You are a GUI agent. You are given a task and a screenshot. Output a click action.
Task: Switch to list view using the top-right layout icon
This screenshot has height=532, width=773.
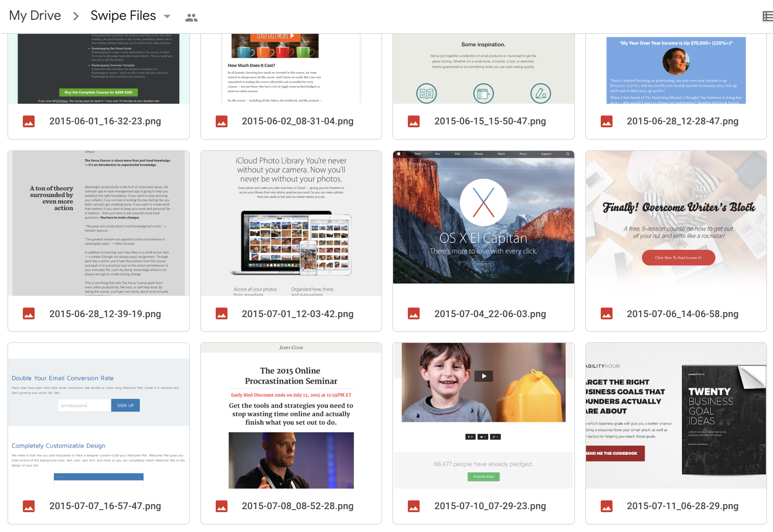point(768,15)
